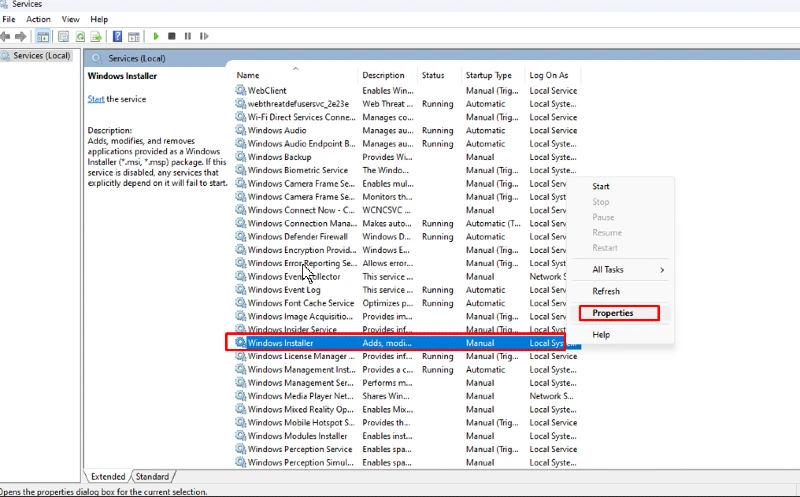Click the Export List toolbar icon
This screenshot has height=497, width=800.
coord(96,36)
